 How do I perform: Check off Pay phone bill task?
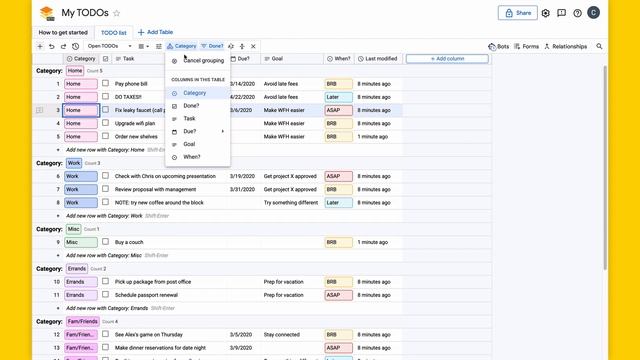click(105, 83)
